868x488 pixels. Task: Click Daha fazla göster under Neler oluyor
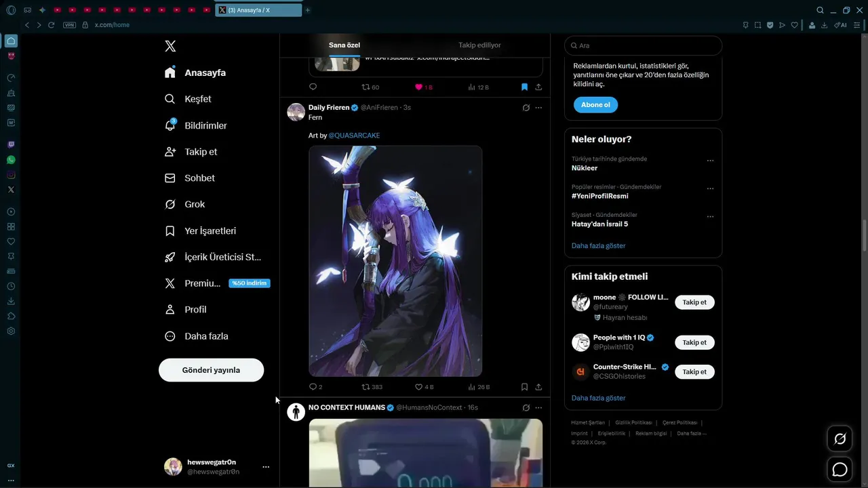tap(598, 245)
